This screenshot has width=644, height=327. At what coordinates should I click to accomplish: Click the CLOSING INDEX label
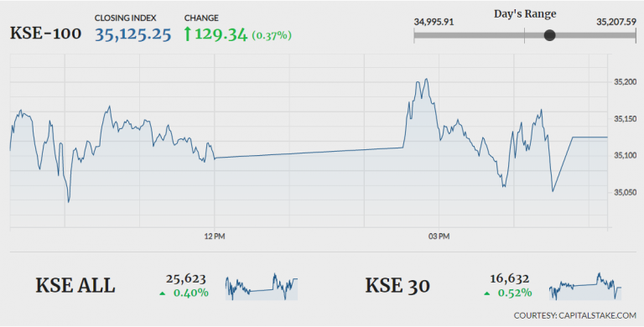point(125,18)
